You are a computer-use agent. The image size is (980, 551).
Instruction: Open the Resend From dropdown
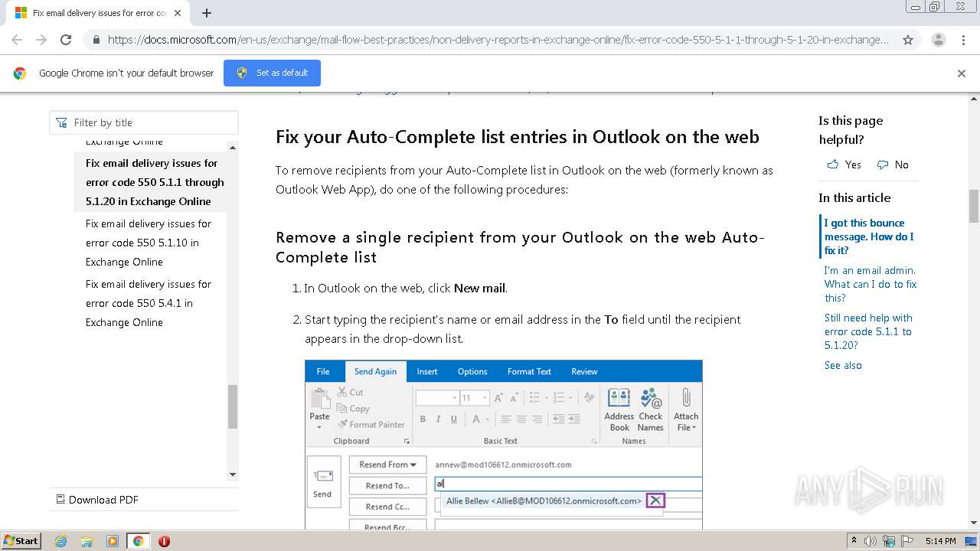[x=387, y=465]
